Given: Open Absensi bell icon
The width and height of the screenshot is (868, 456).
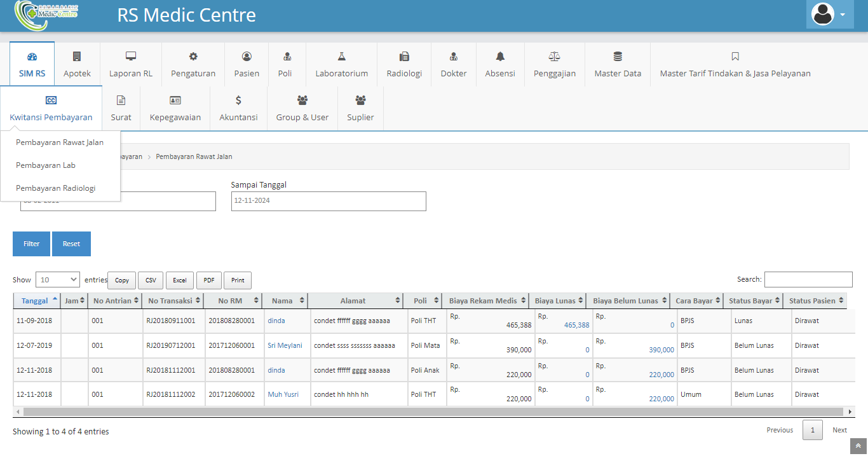Looking at the screenshot, I should pos(500,57).
